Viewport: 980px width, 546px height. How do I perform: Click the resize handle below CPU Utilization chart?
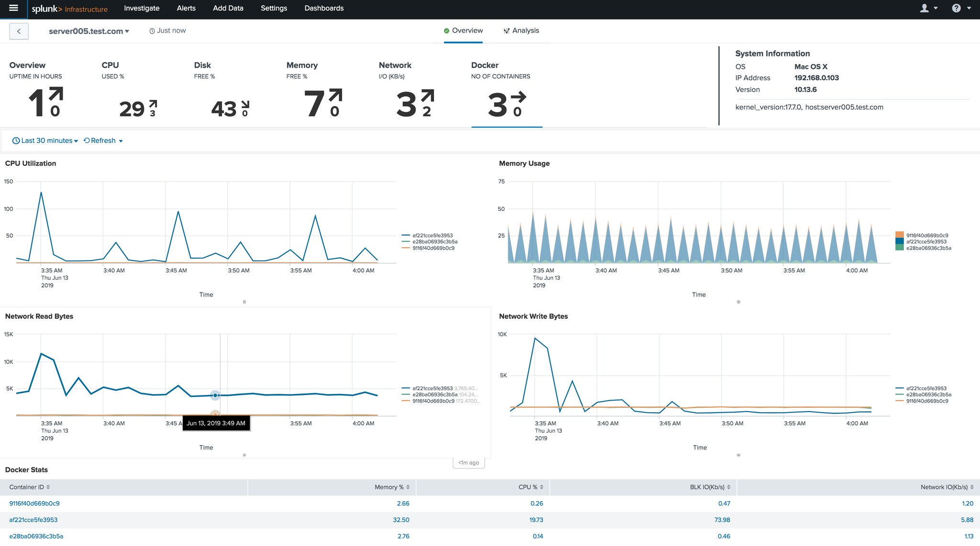(x=245, y=302)
